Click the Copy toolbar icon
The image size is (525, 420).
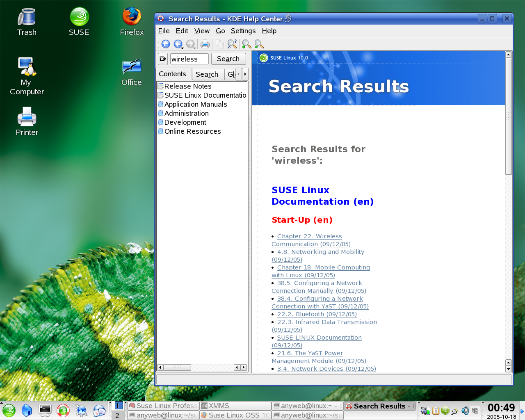pyautogui.click(x=220, y=44)
